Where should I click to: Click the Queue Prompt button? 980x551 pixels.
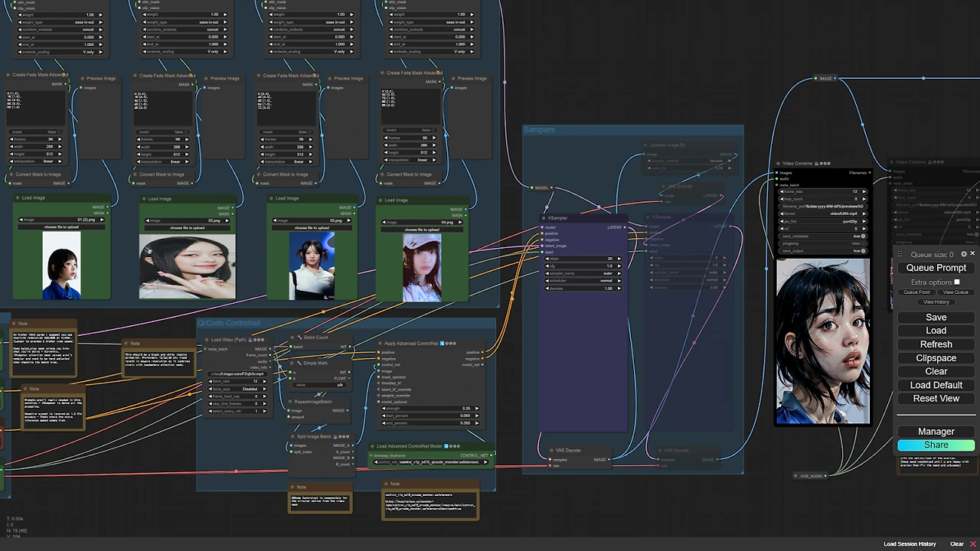click(936, 268)
